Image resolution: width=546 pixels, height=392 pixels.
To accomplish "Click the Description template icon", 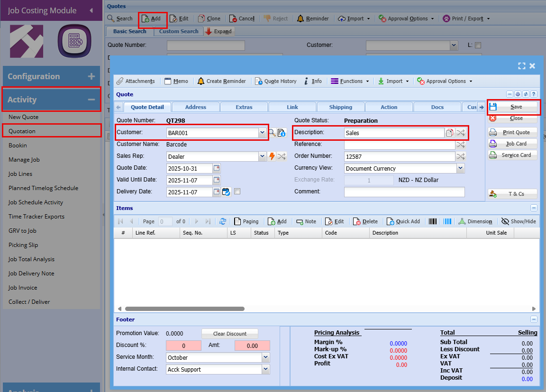I will click(450, 133).
